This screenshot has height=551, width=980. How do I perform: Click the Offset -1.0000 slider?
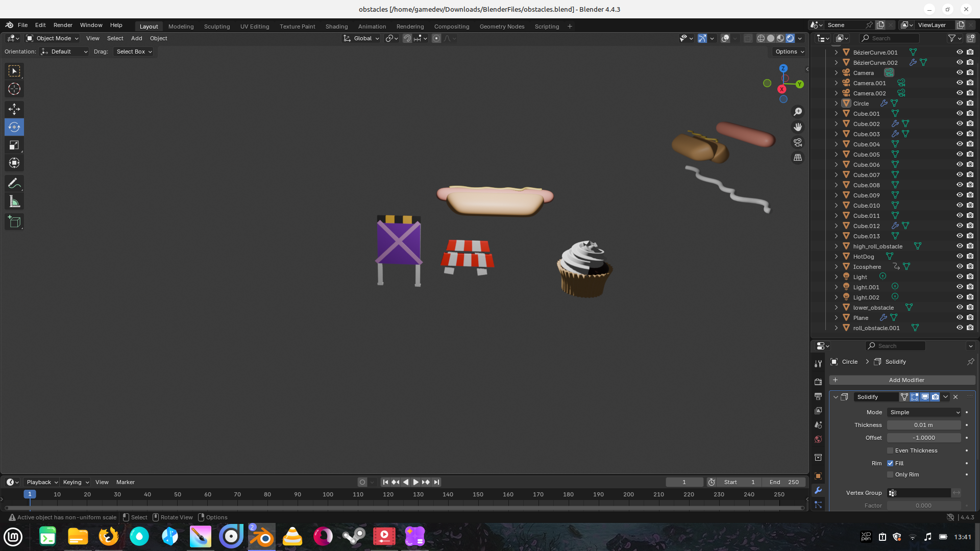point(924,438)
